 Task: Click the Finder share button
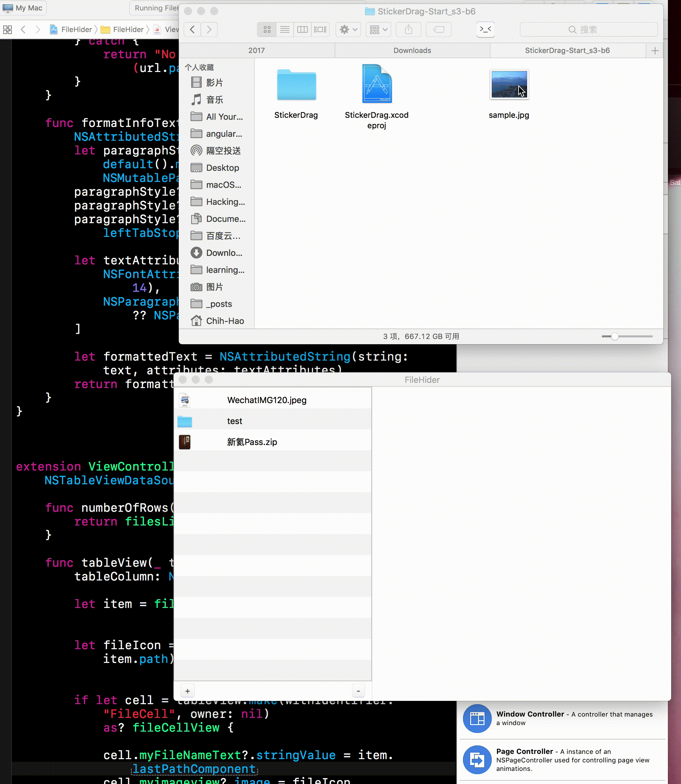click(x=409, y=30)
